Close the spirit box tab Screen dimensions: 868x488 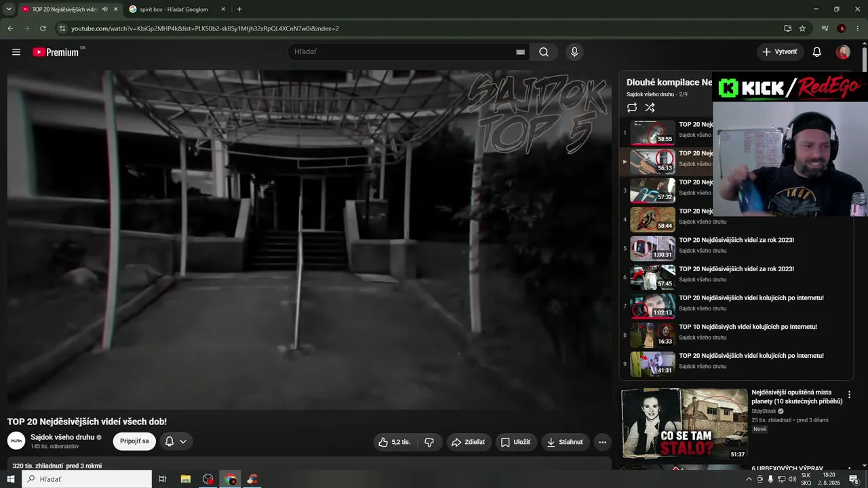223,9
